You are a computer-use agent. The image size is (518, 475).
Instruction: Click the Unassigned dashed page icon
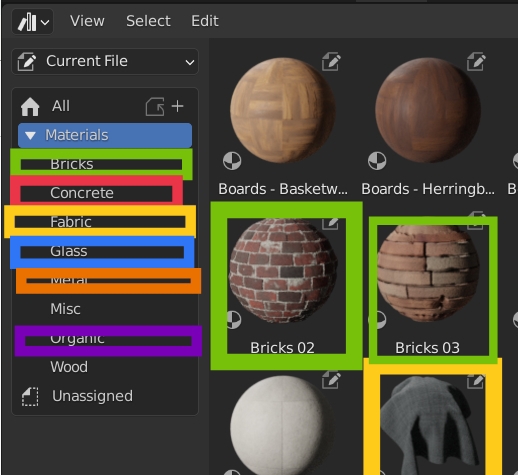30,397
